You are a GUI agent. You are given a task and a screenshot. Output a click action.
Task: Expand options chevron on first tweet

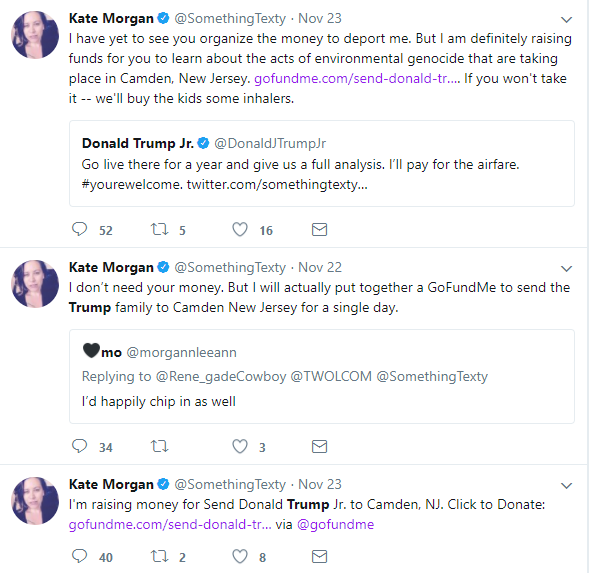click(566, 20)
